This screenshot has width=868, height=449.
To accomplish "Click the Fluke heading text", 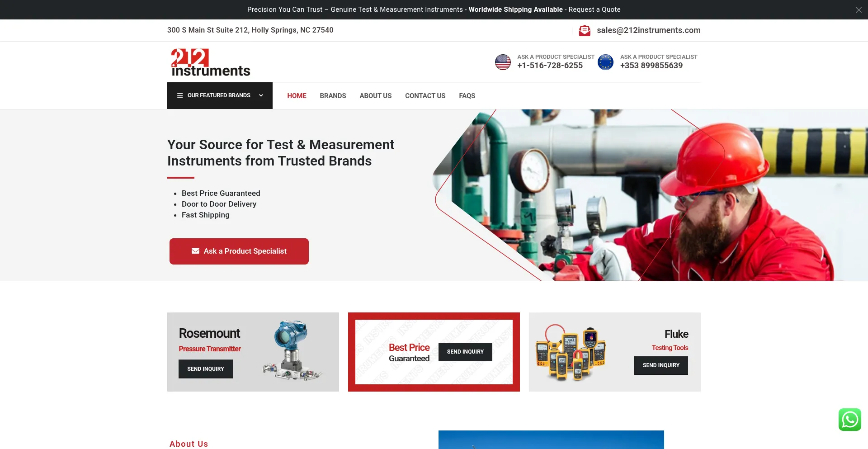I will [x=676, y=334].
